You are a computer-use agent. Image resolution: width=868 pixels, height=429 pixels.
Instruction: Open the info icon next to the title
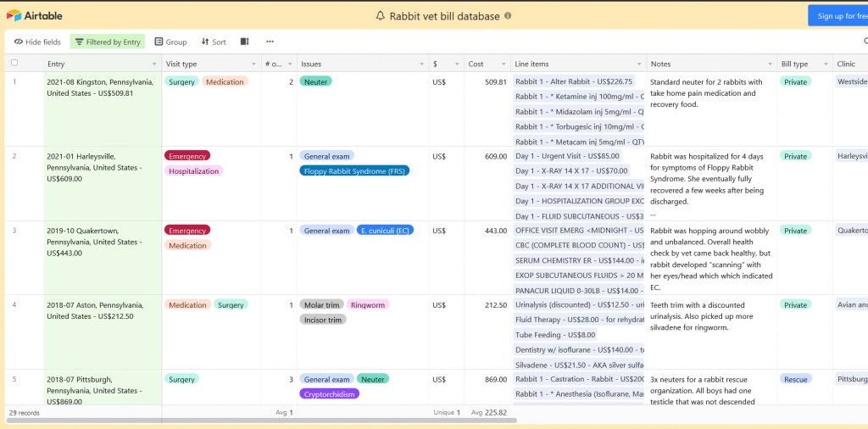tap(508, 16)
